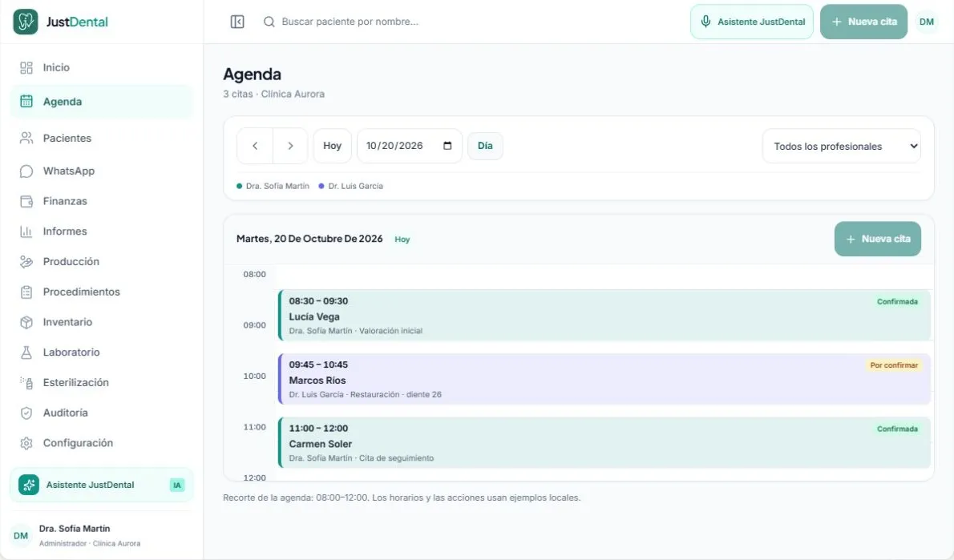Click the DM avatar in top bar

click(926, 22)
